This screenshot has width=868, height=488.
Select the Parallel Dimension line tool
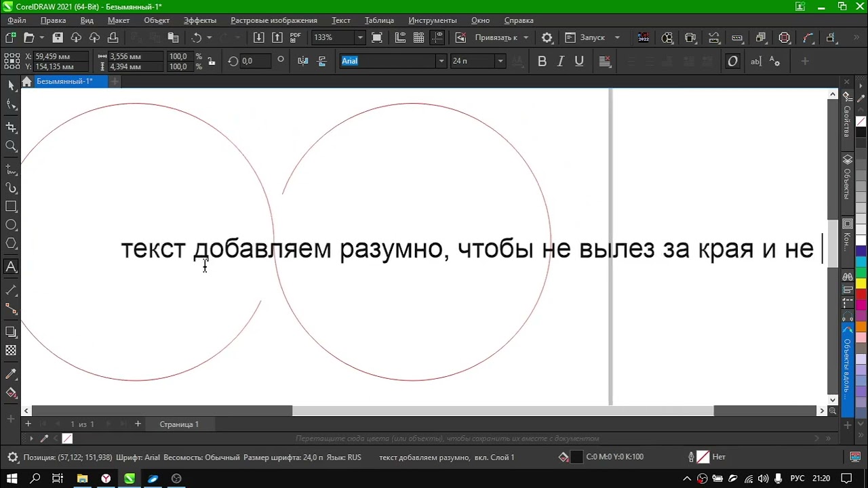(11, 289)
